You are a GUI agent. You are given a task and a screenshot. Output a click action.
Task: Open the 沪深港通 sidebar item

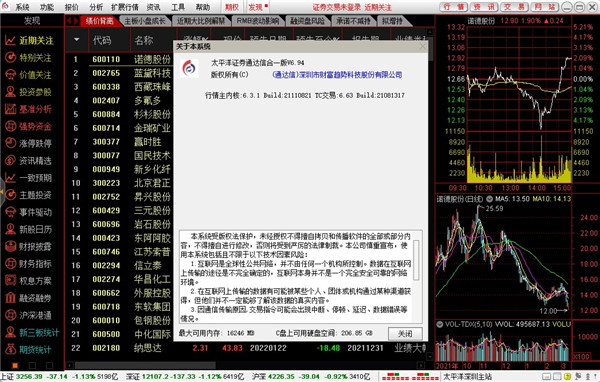coord(28,315)
